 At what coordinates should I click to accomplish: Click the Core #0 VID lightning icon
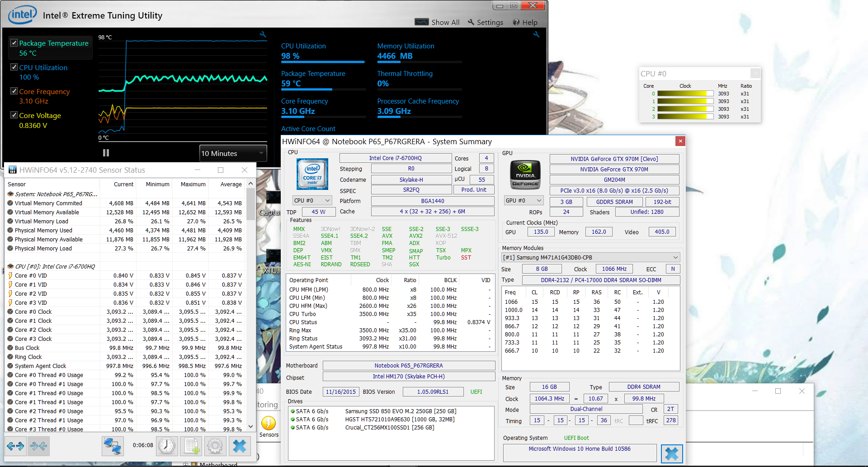pos(10,275)
